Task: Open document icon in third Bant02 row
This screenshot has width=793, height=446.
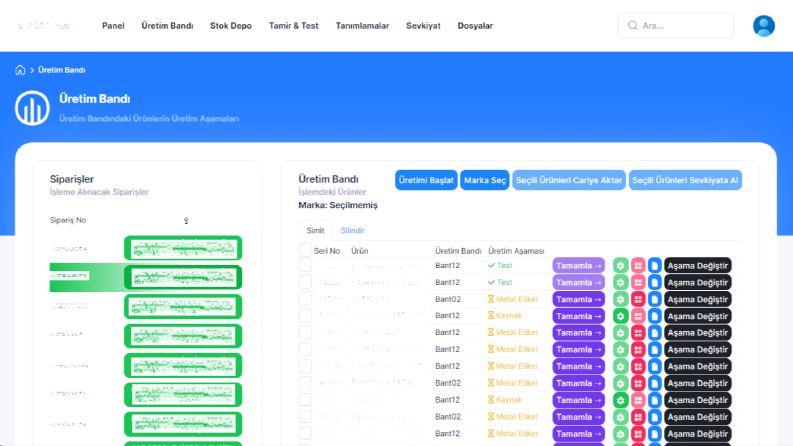Action: (x=654, y=417)
